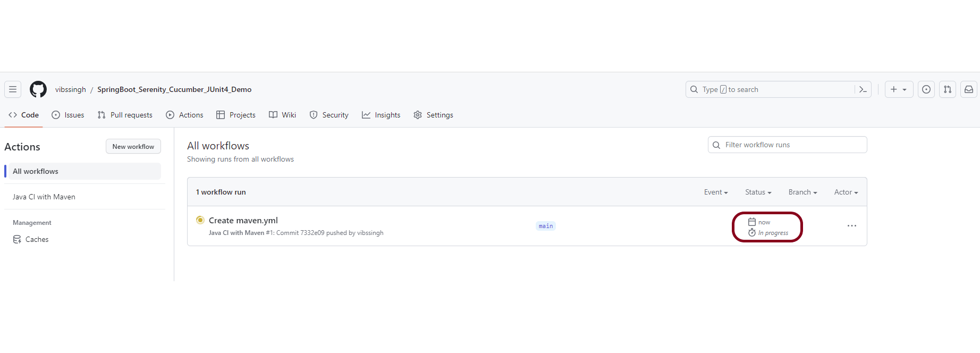Viewport: 980px width, 353px height.
Task: Expand the Event filter dropdown
Action: pos(716,192)
